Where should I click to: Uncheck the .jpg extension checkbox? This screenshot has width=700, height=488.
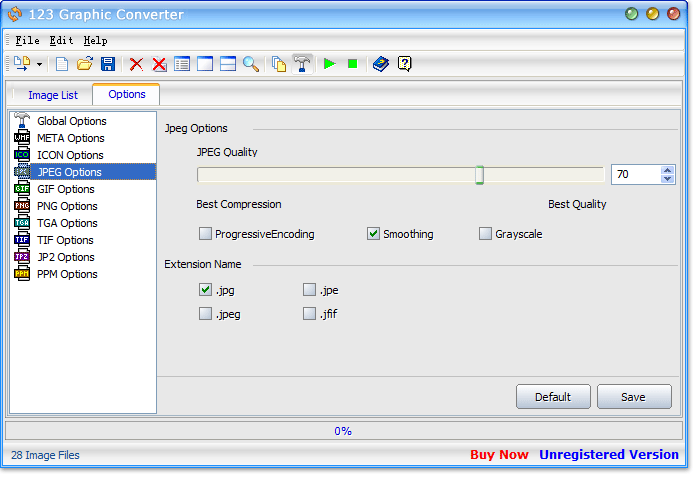point(205,290)
